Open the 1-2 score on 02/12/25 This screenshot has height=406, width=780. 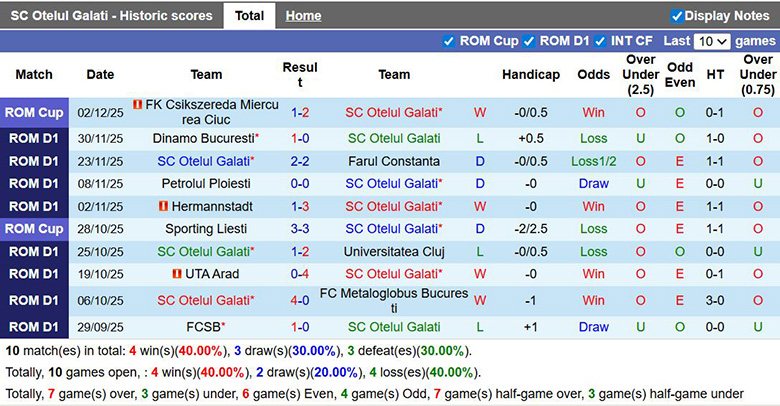coord(300,113)
